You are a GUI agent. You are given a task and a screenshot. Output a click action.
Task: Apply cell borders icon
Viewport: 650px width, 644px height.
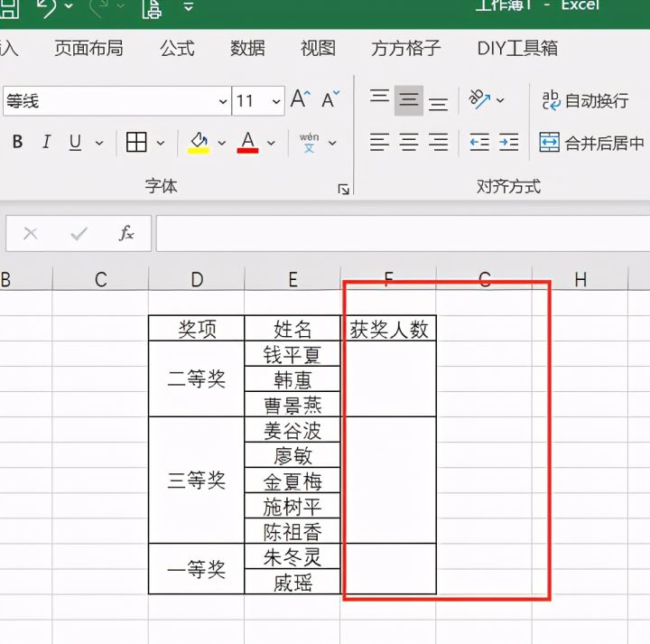click(x=136, y=142)
